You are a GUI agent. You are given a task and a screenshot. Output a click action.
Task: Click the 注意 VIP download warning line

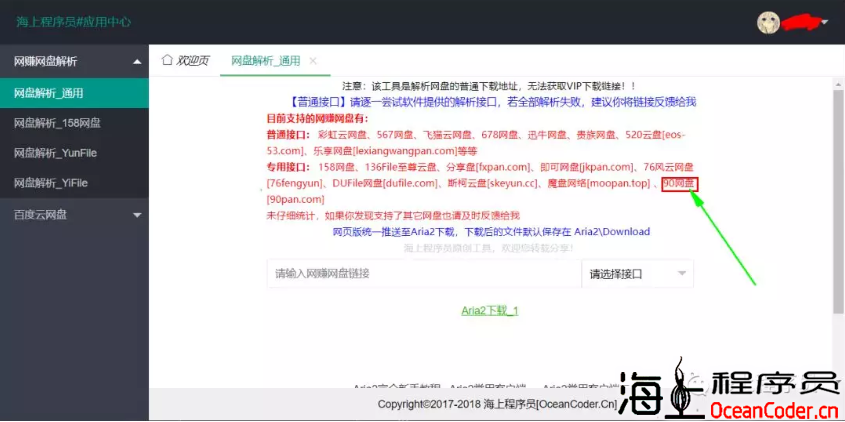click(x=489, y=86)
